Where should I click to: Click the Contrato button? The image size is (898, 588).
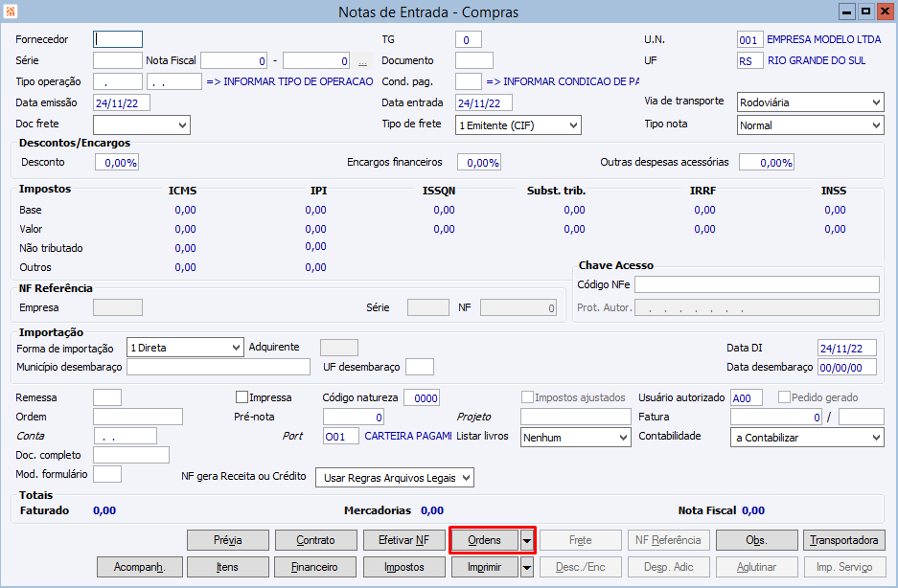314,540
